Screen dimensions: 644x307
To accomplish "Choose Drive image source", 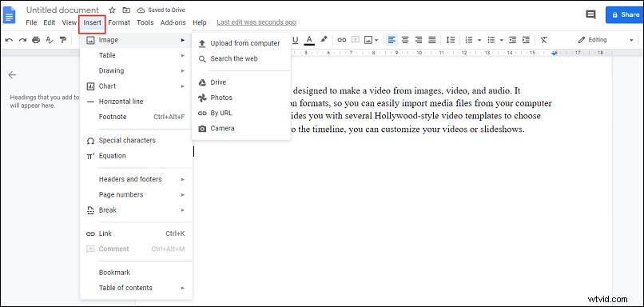I will tap(241, 82).
